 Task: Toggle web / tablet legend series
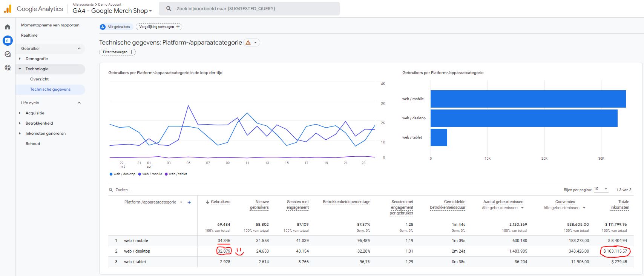pos(176,174)
